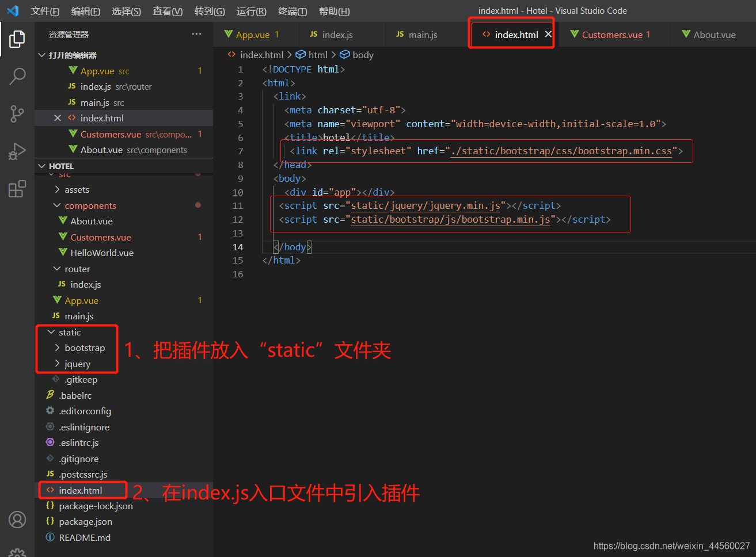Open 查看(V) menu
This screenshot has width=756, height=557.
click(x=168, y=11)
